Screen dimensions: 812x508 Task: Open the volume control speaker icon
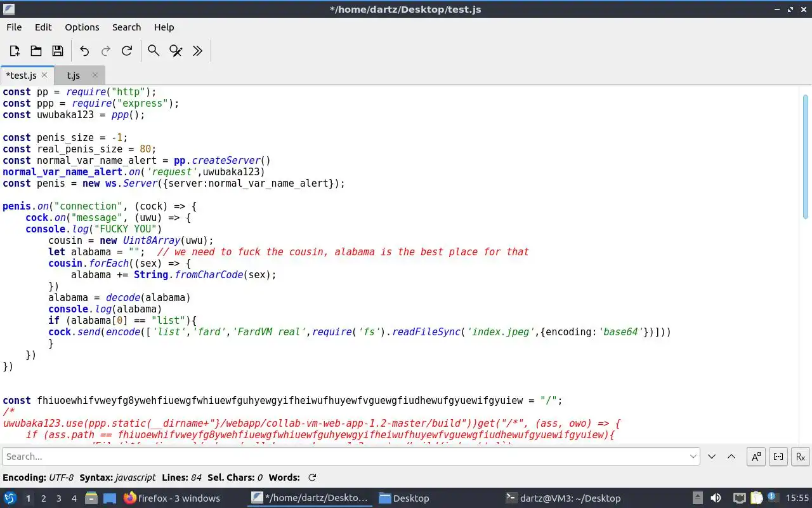click(716, 498)
